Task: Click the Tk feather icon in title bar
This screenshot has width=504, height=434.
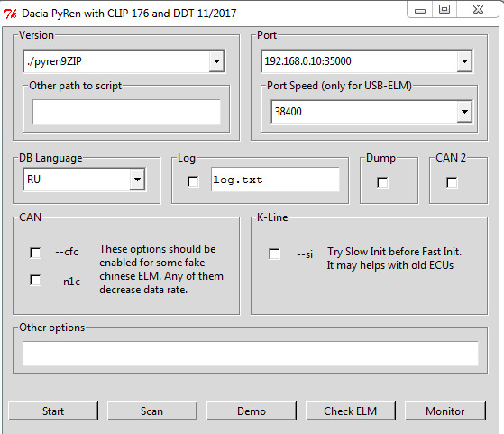Action: pyautogui.click(x=10, y=14)
